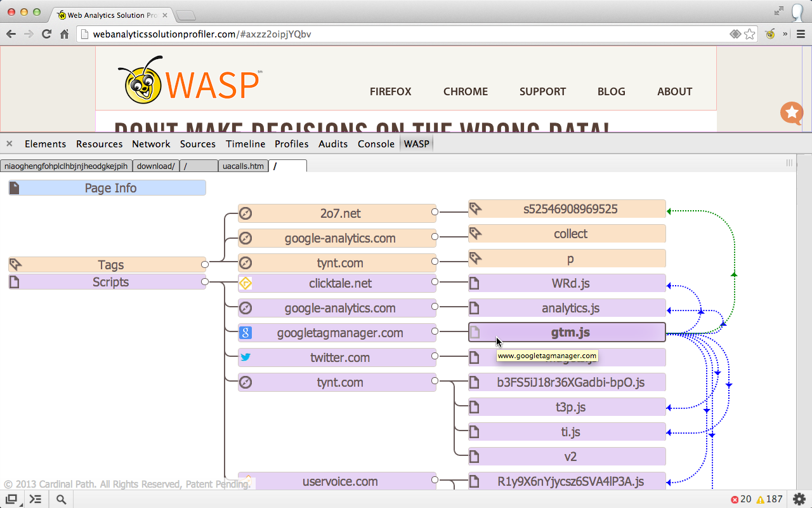Open the Chrome menu button
The height and width of the screenshot is (508, 812).
(799, 34)
